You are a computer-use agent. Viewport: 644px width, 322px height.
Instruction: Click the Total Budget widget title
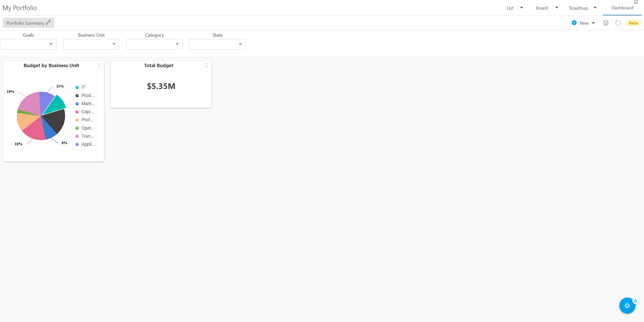tap(159, 66)
